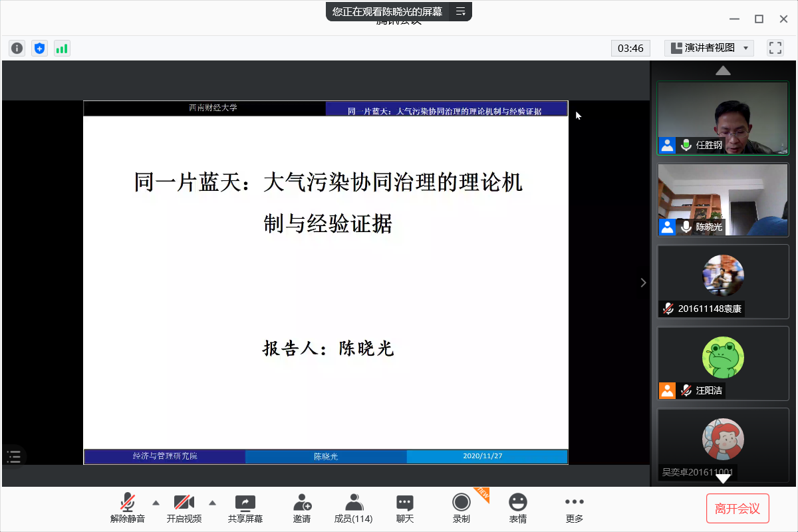
Task: Expand audio options arrow beside 解除静音
Action: point(156,503)
